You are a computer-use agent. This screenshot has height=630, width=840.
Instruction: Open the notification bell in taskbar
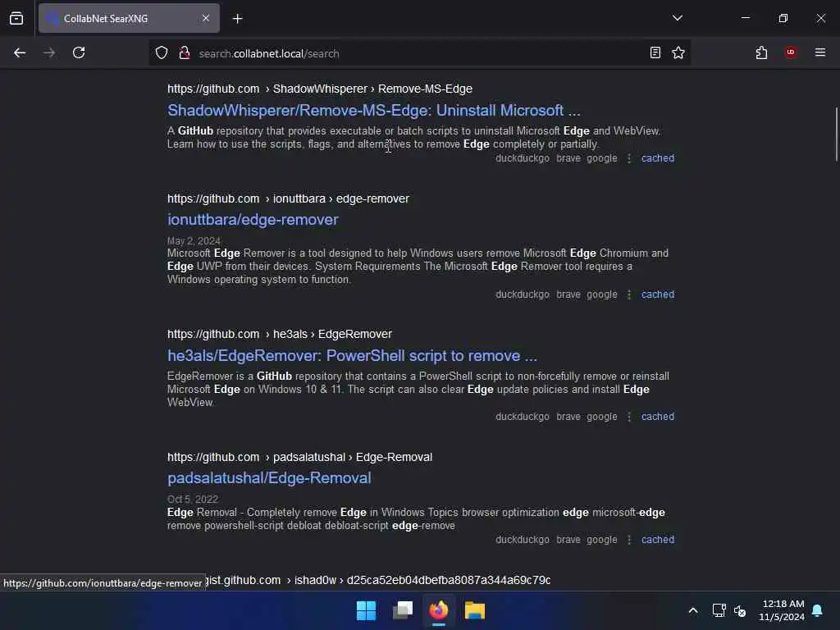[818, 610]
